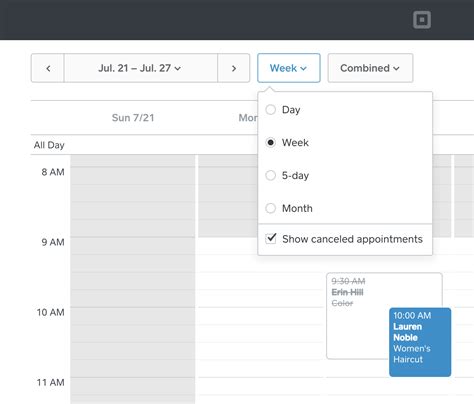Open Lauren Noble's 10:00 AM appointment
The image size is (474, 404).
(x=420, y=342)
